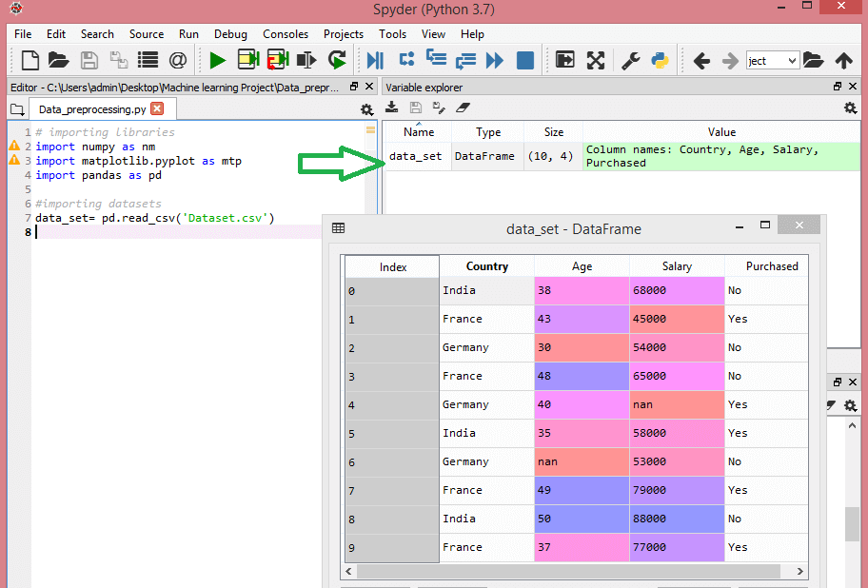Click the Age column header
The height and width of the screenshot is (588, 868).
tap(582, 266)
